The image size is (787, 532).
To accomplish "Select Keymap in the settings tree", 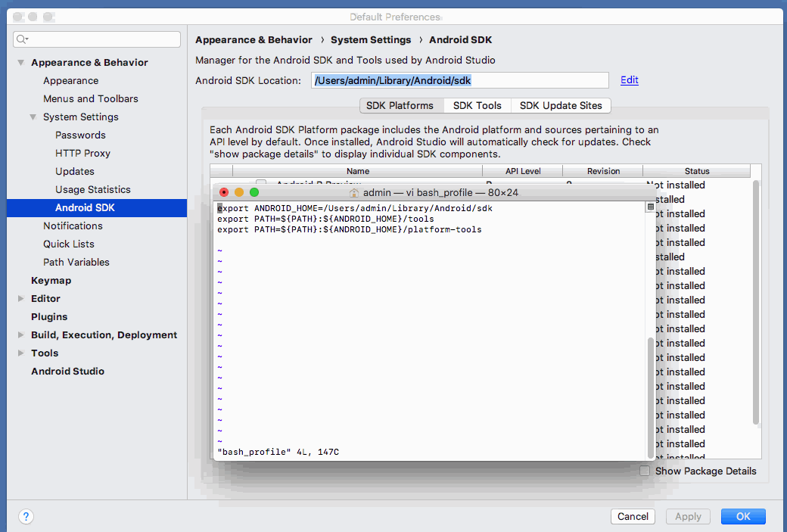I will (51, 281).
